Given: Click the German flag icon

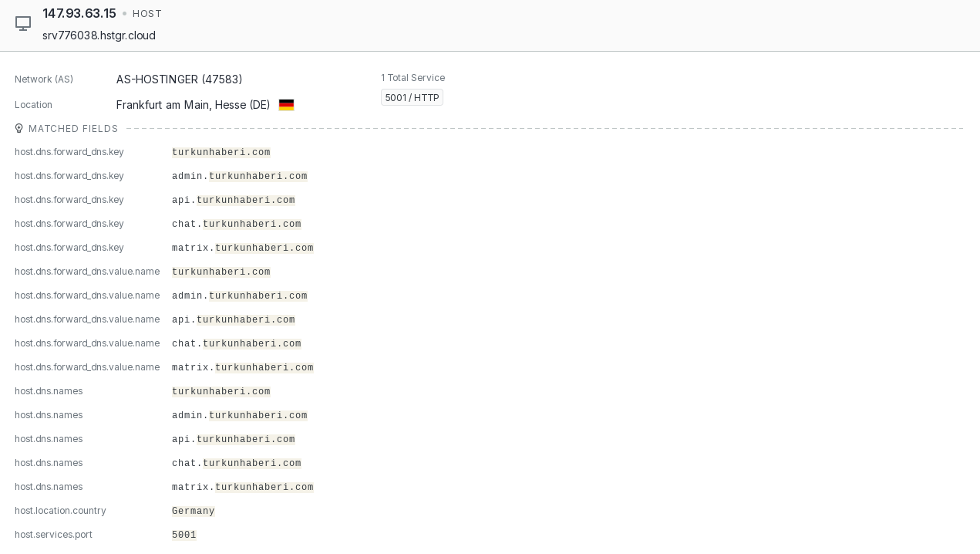Looking at the screenshot, I should (x=286, y=105).
